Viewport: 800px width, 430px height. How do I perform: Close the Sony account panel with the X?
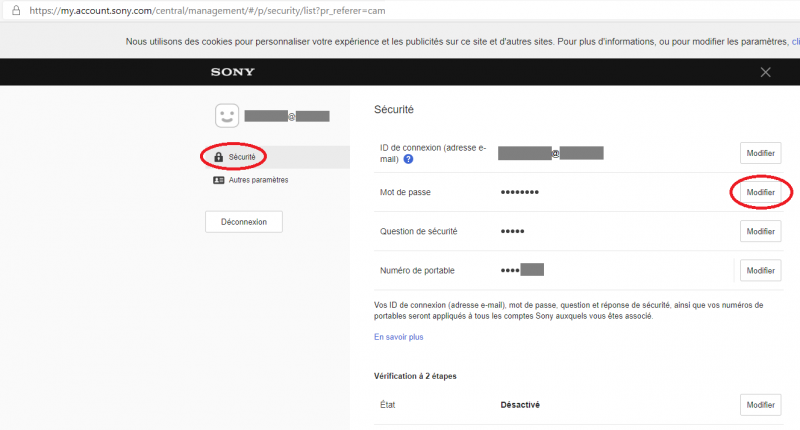click(765, 72)
